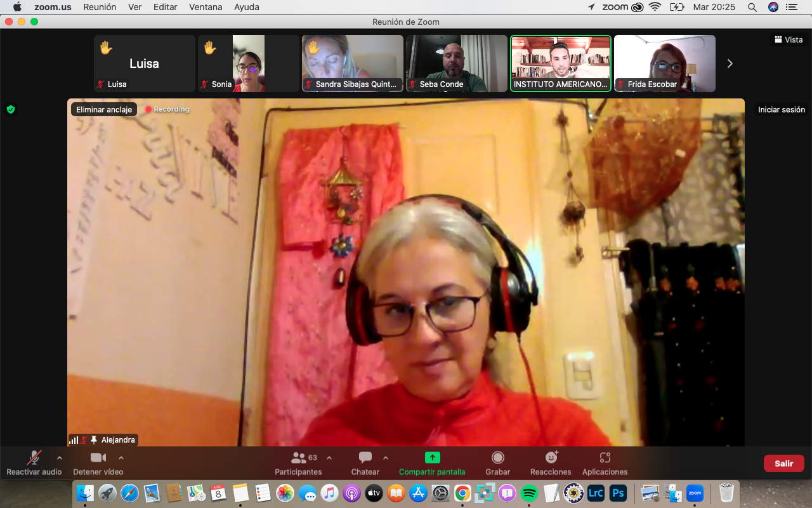Image resolution: width=812 pixels, height=508 pixels.
Task: Click the red Salir button
Action: coord(783,464)
